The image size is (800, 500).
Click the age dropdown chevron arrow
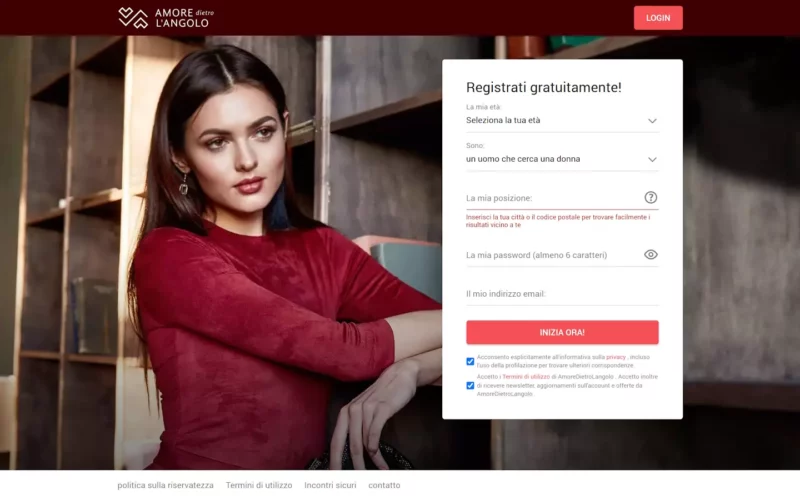pos(652,121)
